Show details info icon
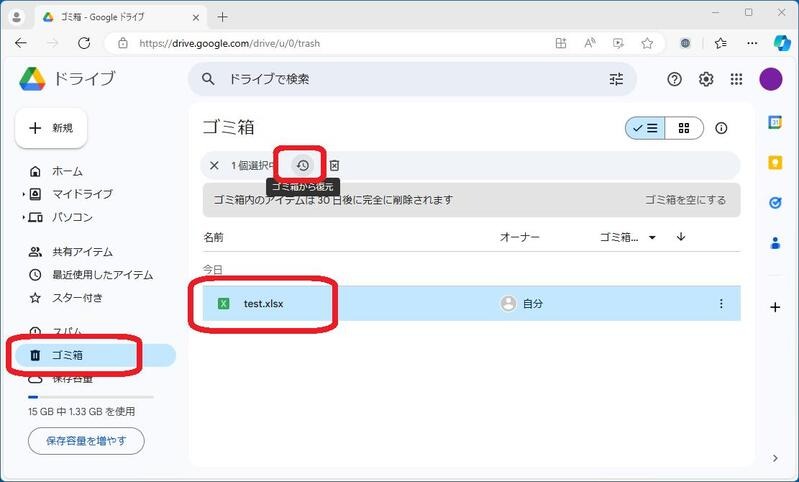This screenshot has height=482, width=799. coord(721,128)
